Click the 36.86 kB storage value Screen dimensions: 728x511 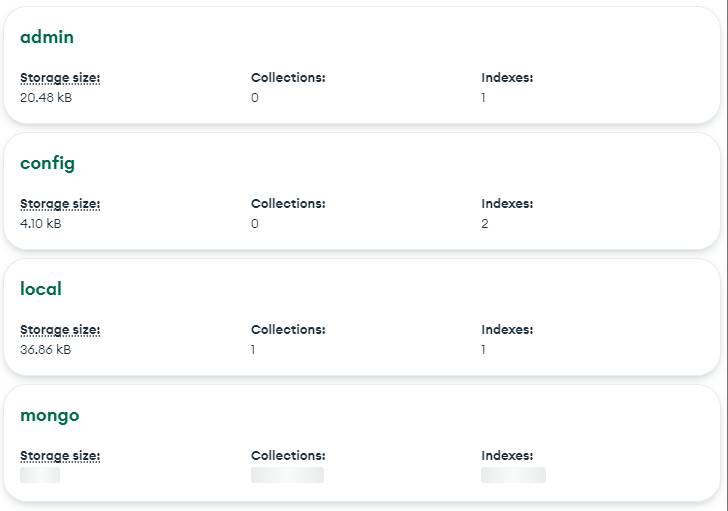tap(46, 350)
